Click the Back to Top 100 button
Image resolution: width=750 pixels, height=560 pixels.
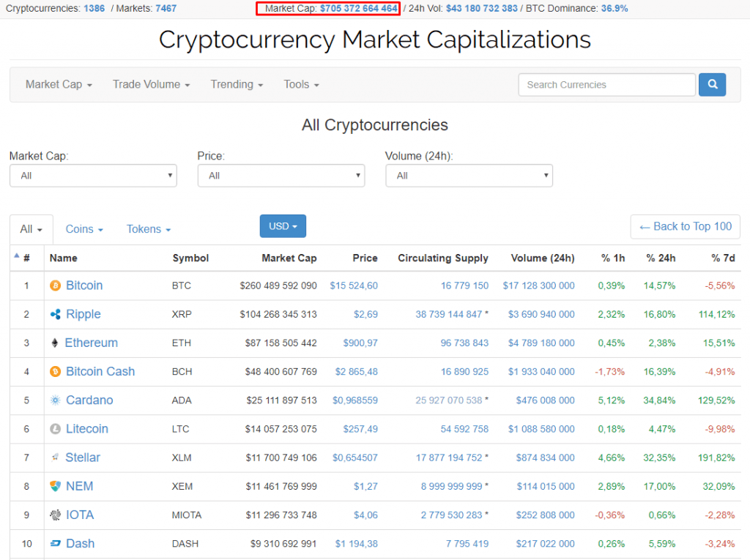[x=685, y=226]
